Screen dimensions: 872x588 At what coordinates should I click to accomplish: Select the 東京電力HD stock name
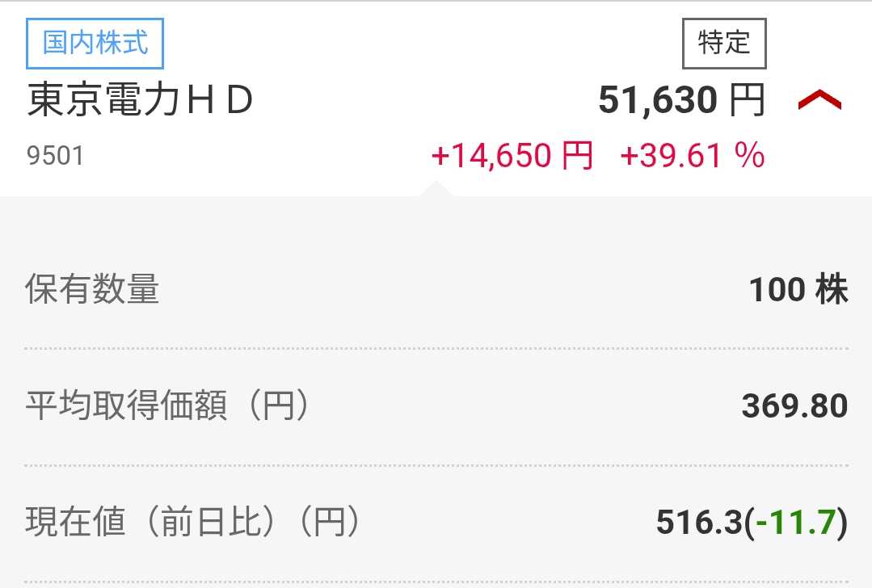[140, 100]
